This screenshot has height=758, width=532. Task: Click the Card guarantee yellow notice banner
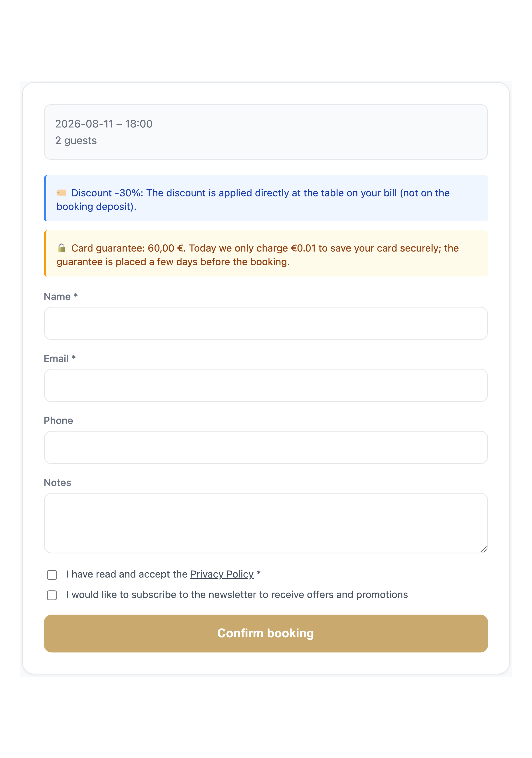(x=266, y=253)
